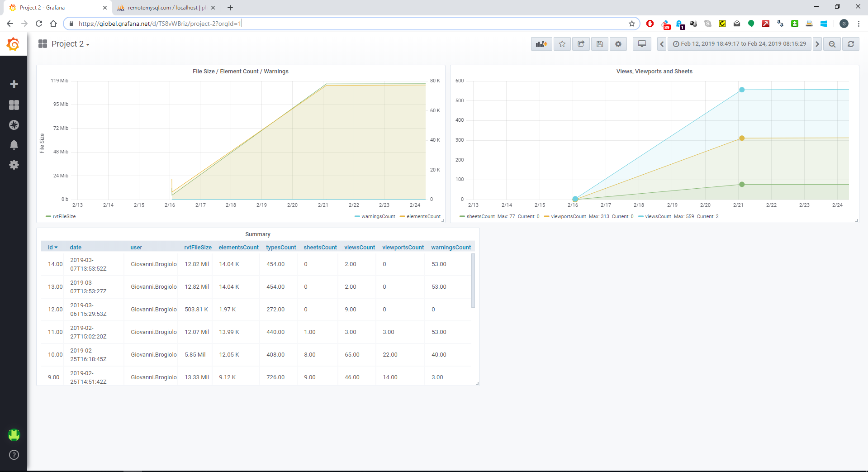Open the Summary panel title menu

point(258,234)
